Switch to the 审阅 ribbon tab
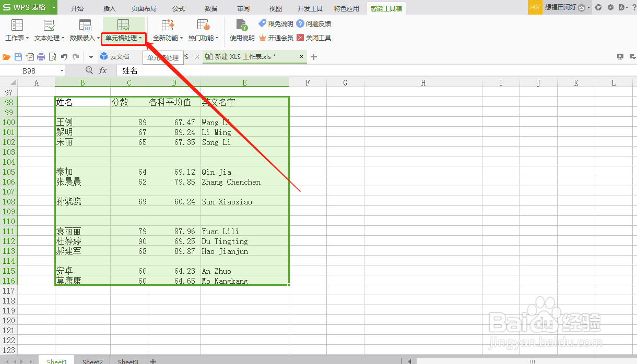This screenshot has height=364, width=637. pyautogui.click(x=243, y=8)
